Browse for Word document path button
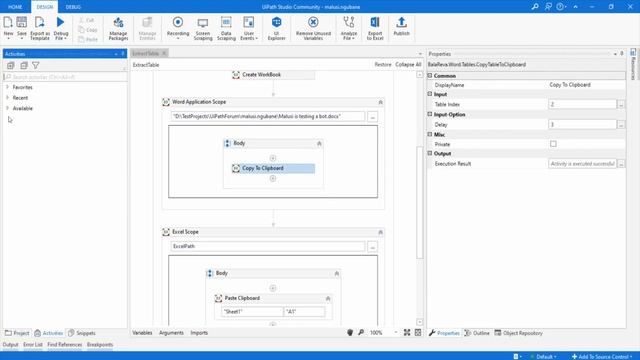640x360 pixels. [372, 117]
